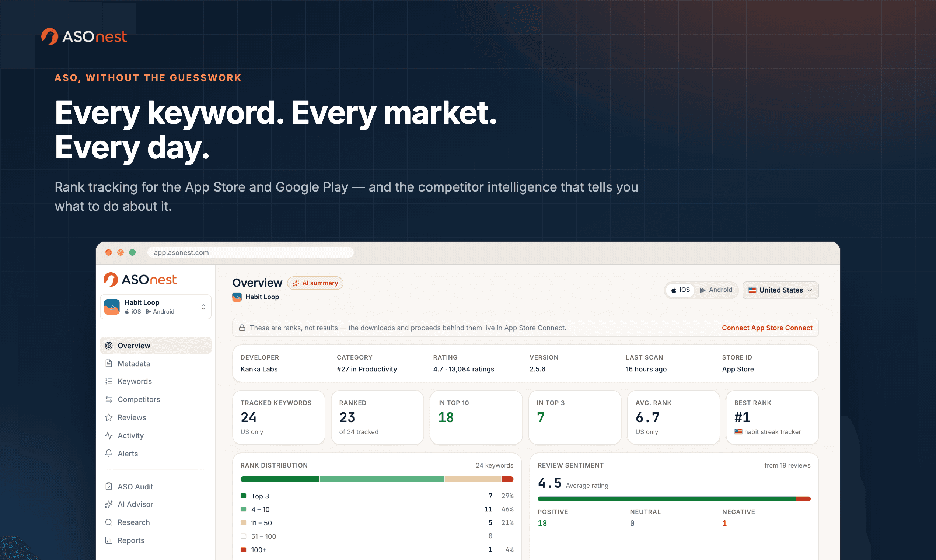The width and height of the screenshot is (936, 560).
Task: Click the Habit Loop icon under the Overview title
Action: point(237,297)
